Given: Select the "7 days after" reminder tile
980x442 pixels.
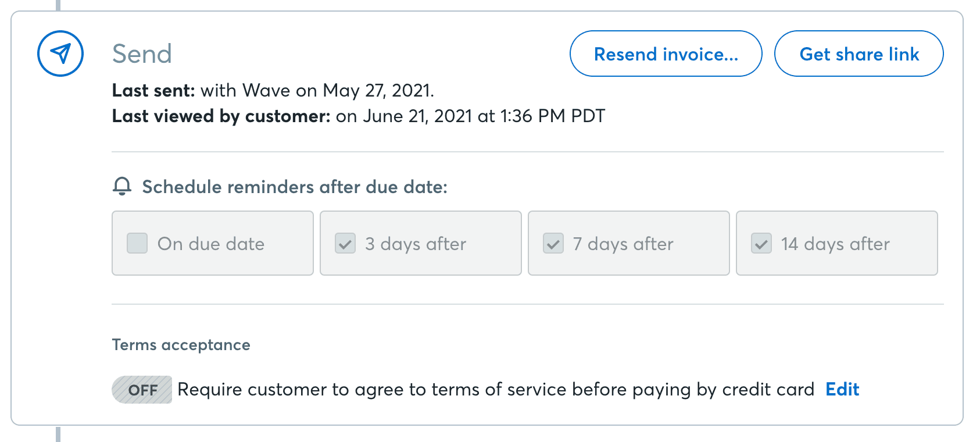Looking at the screenshot, I should tap(628, 244).
